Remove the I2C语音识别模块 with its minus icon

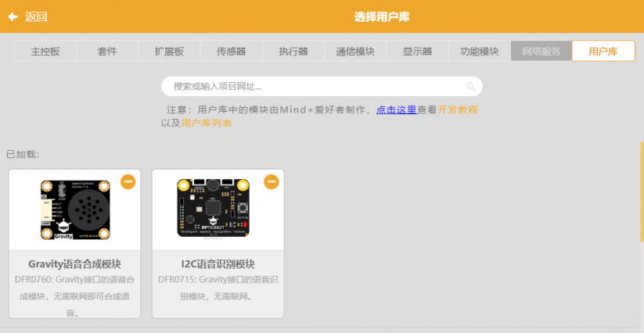coord(271,181)
